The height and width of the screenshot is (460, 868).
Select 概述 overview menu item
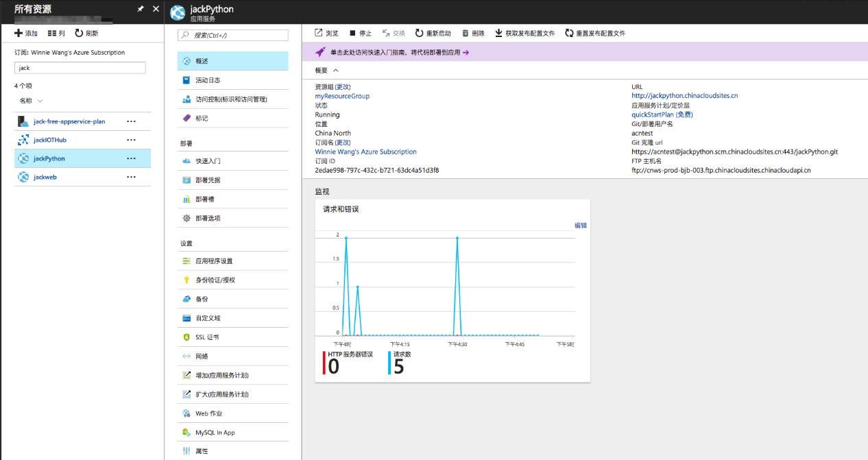pyautogui.click(x=233, y=61)
